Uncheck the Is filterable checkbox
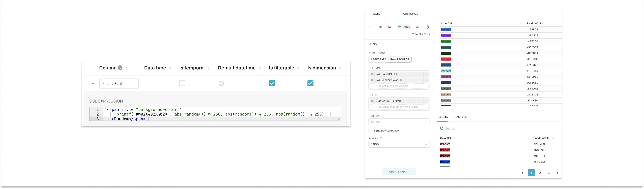The image size is (644, 189). [272, 83]
